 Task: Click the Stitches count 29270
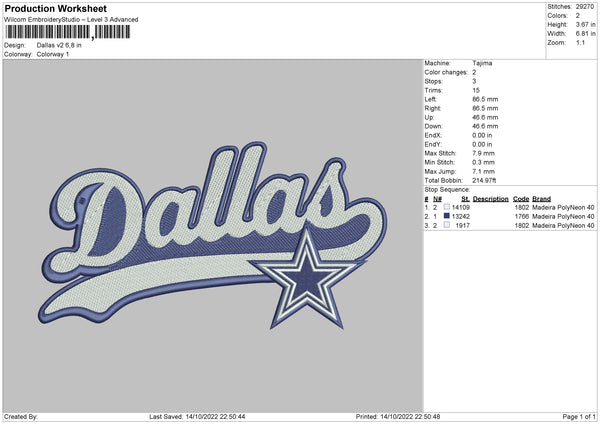point(585,7)
